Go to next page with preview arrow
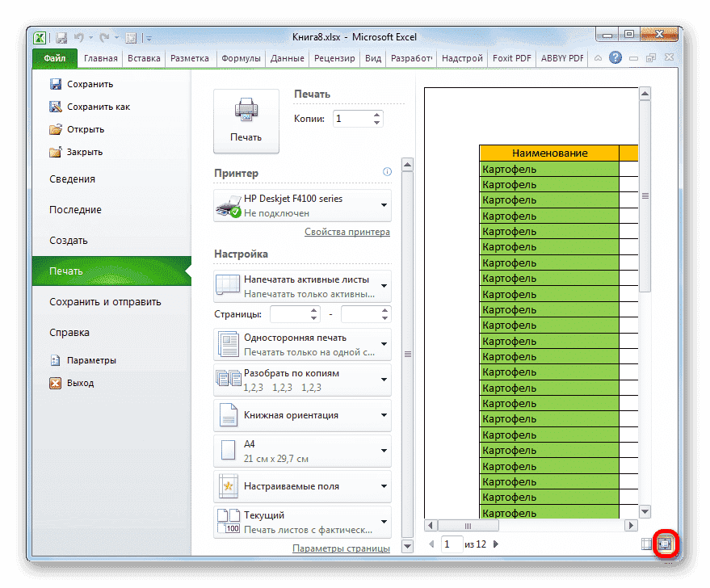Screen dimensions: 710x588 pyautogui.click(x=495, y=544)
